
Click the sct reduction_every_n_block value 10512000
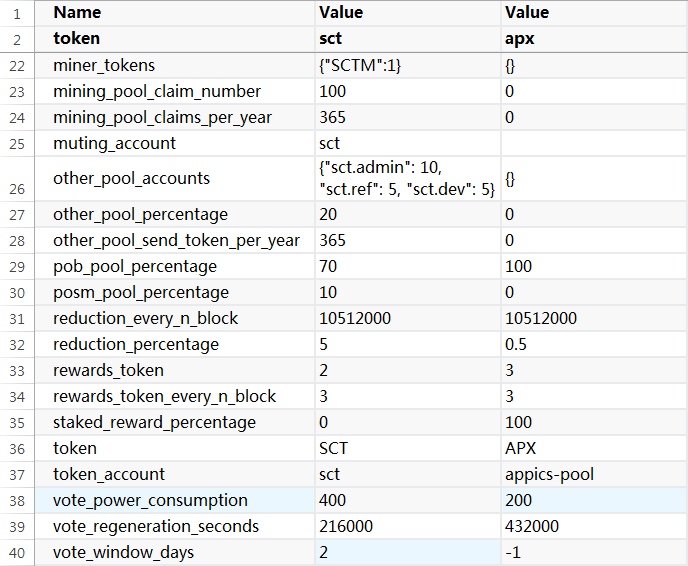(408, 319)
